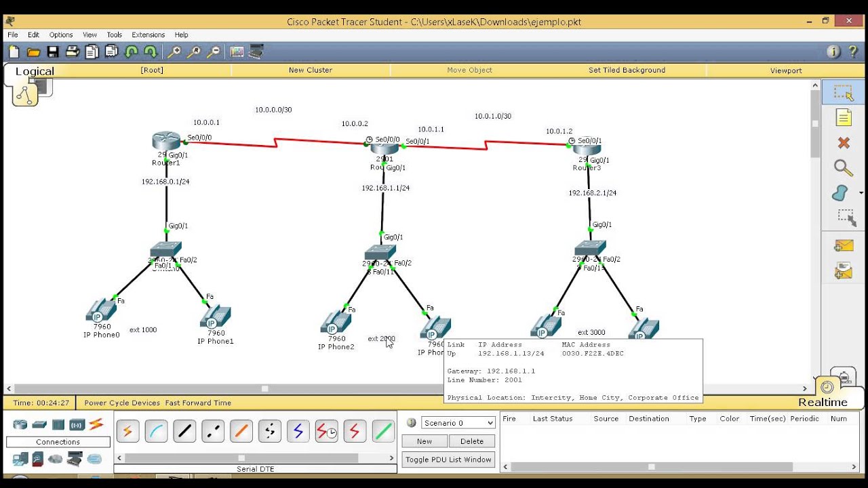The image size is (868, 488).
Task: Choose the orange fiber cable
Action: coord(241,431)
